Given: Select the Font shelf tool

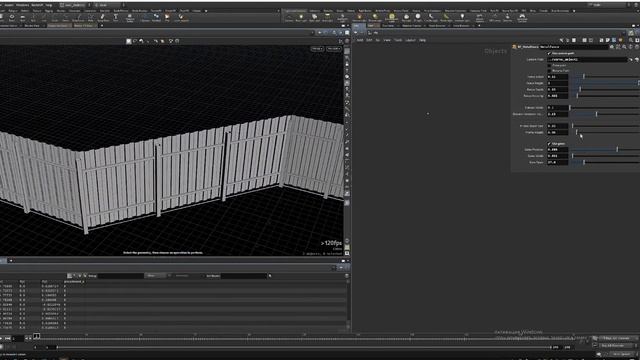Looking at the screenshot, I should tap(116, 17).
